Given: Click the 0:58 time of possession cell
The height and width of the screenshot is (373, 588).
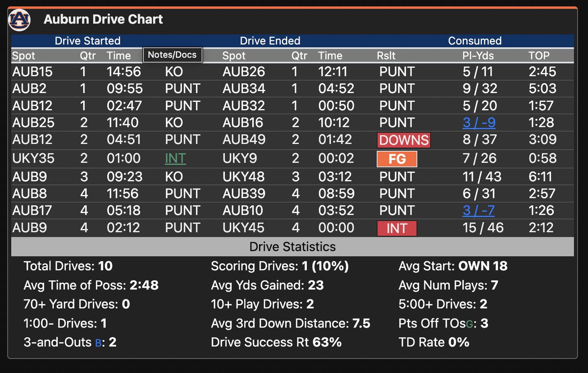Looking at the screenshot, I should pyautogui.click(x=542, y=159).
